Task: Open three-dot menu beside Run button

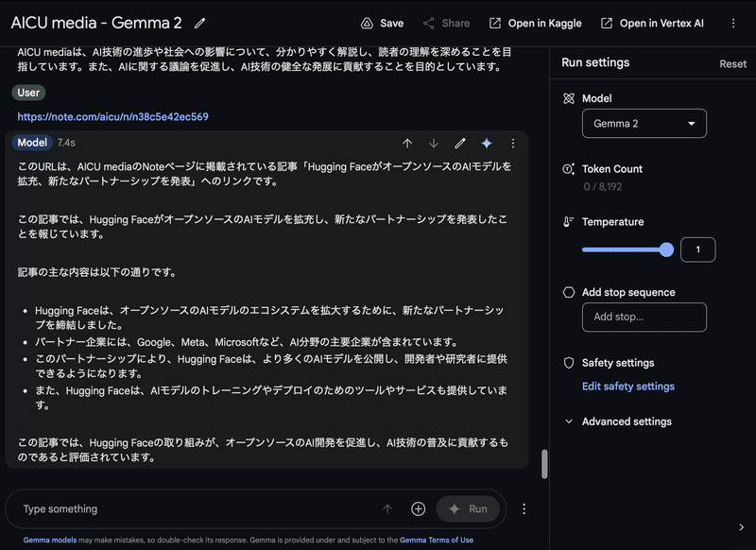Action: click(524, 509)
